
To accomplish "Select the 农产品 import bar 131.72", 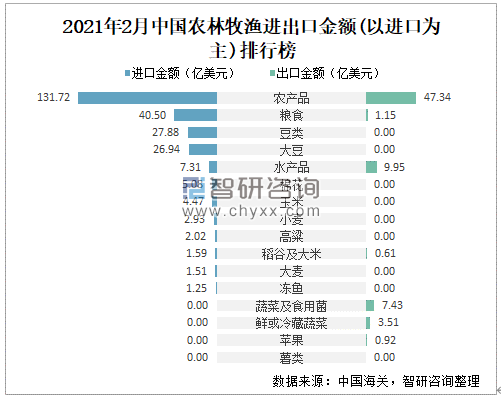I will (147, 98).
